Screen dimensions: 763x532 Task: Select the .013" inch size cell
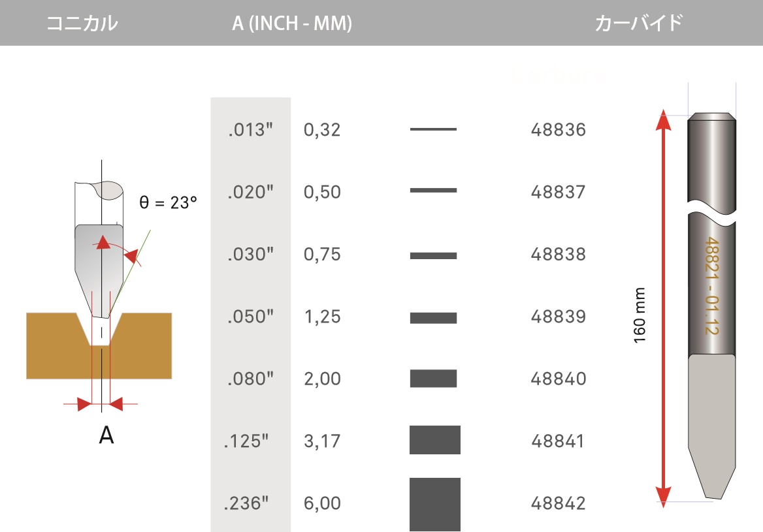coord(250,130)
